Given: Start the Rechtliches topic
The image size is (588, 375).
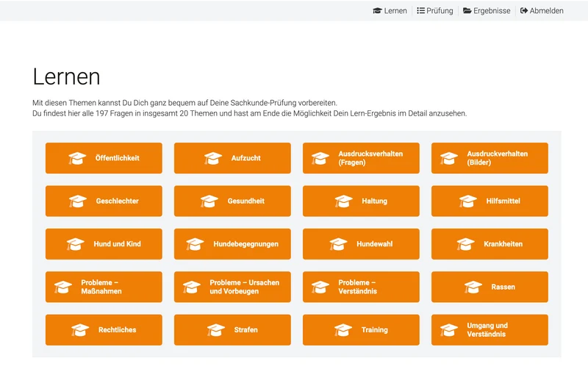Looking at the screenshot, I should (104, 330).
